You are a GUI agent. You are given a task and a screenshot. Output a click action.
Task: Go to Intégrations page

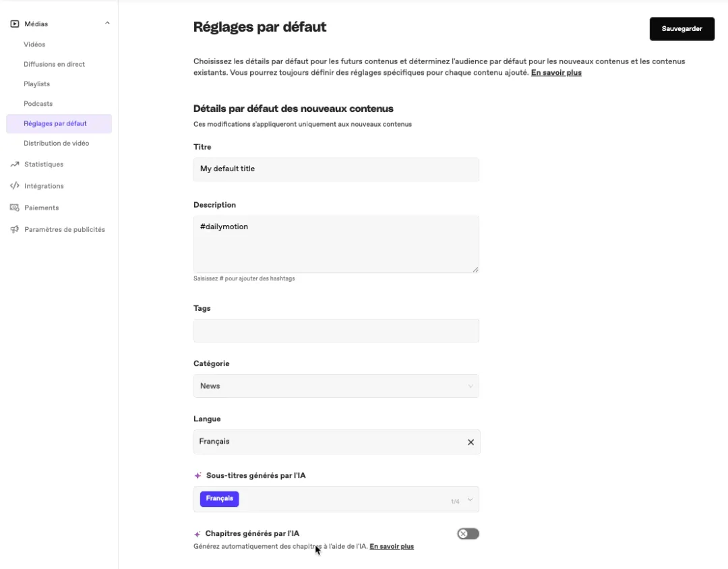(x=44, y=186)
